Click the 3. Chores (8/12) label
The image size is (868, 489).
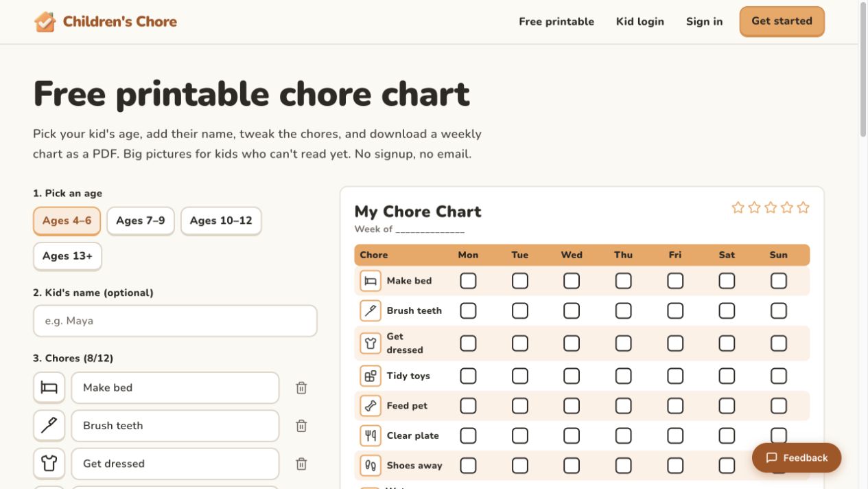73,359
